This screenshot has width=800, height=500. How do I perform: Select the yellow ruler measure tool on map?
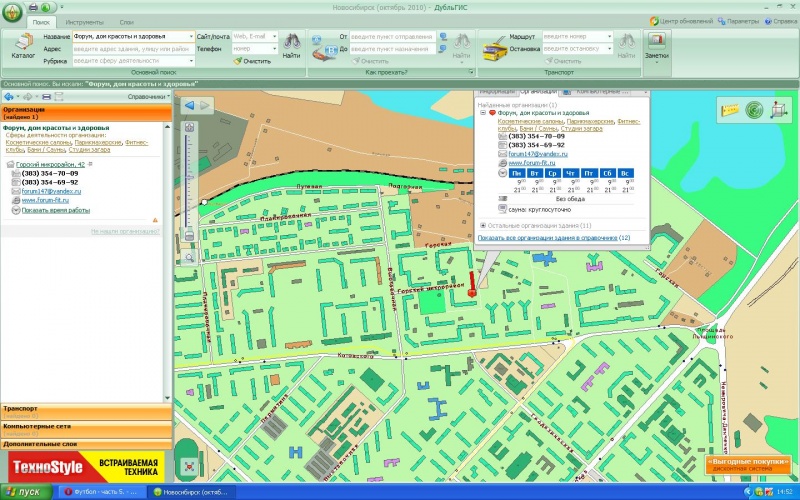click(730, 110)
